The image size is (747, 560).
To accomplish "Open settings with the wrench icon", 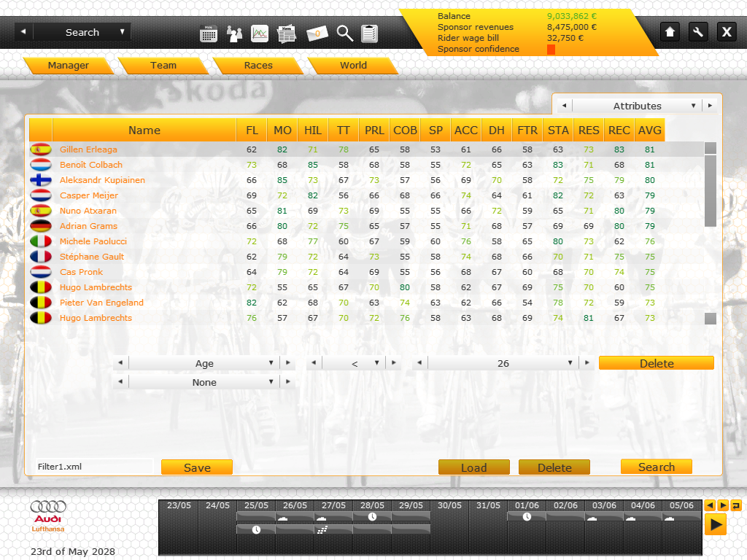I will click(698, 31).
